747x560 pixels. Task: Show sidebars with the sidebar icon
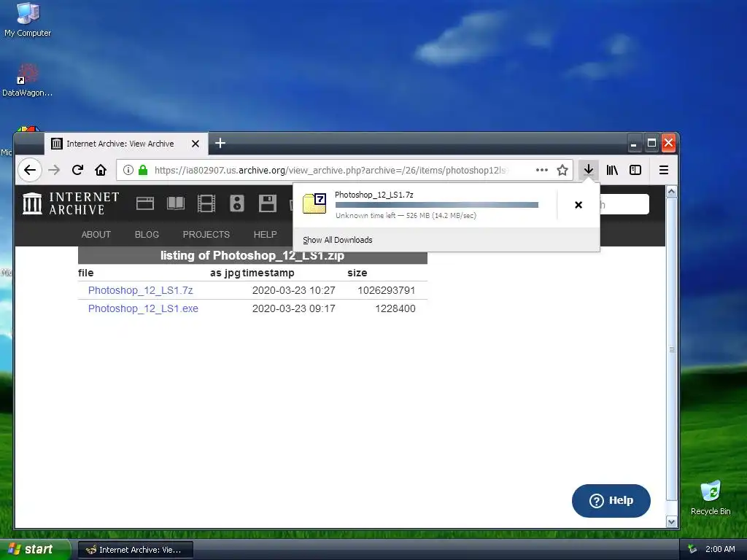[635, 170]
